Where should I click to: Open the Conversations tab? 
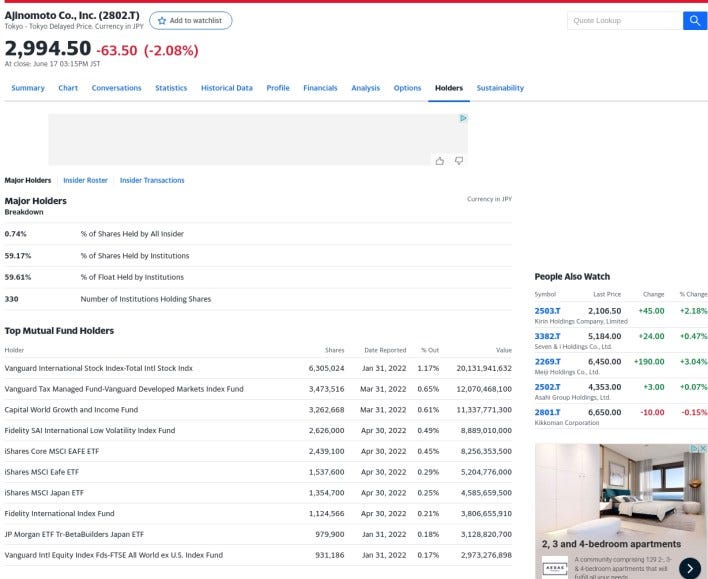[116, 88]
